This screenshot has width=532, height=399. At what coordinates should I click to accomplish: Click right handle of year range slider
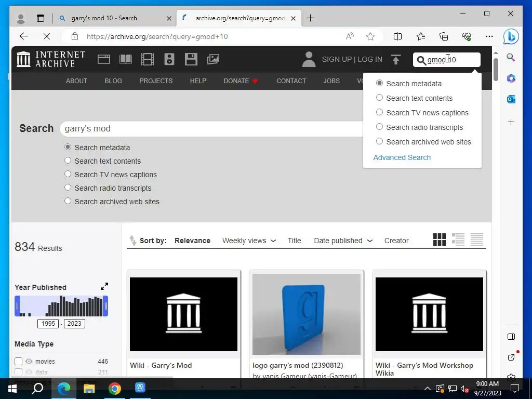(x=105, y=305)
